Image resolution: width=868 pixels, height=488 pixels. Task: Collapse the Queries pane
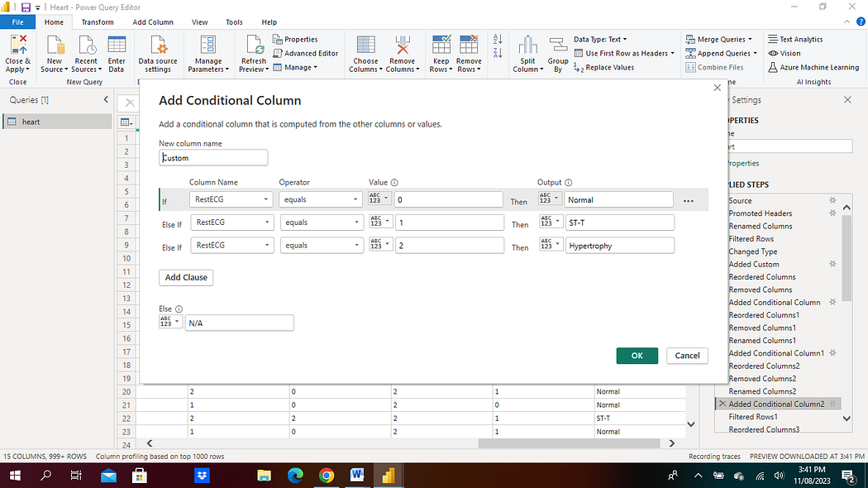(x=106, y=100)
